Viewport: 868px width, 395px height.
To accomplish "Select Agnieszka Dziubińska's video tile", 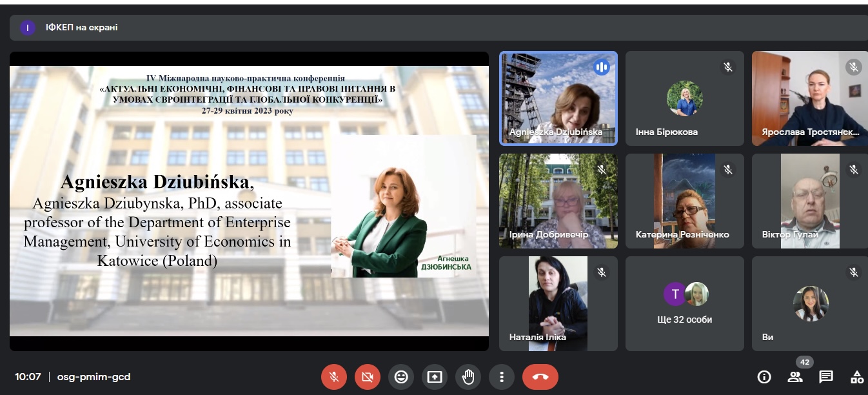I will pos(558,99).
